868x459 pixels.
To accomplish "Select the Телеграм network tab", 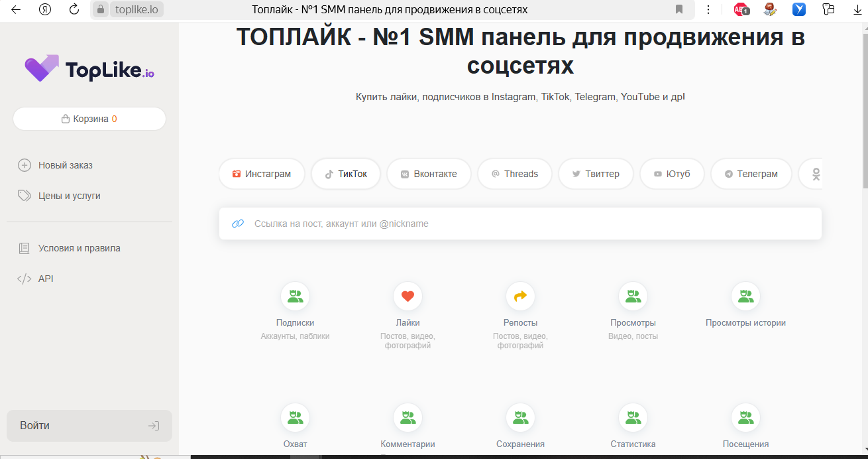I will 751,174.
